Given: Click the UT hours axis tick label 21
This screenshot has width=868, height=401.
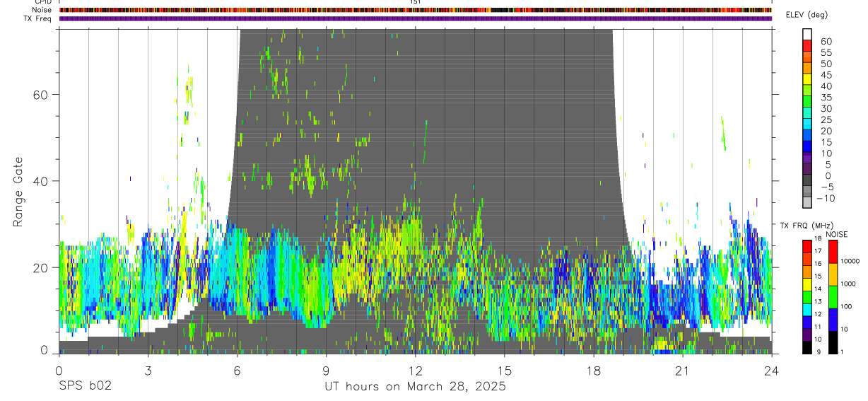Looking at the screenshot, I should coord(682,370).
